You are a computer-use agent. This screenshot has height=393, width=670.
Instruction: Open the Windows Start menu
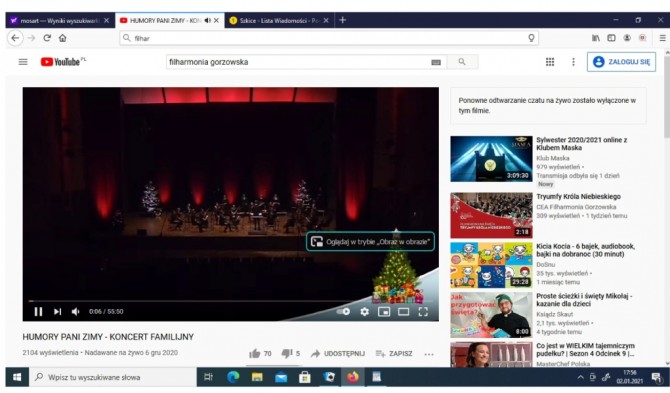point(17,377)
